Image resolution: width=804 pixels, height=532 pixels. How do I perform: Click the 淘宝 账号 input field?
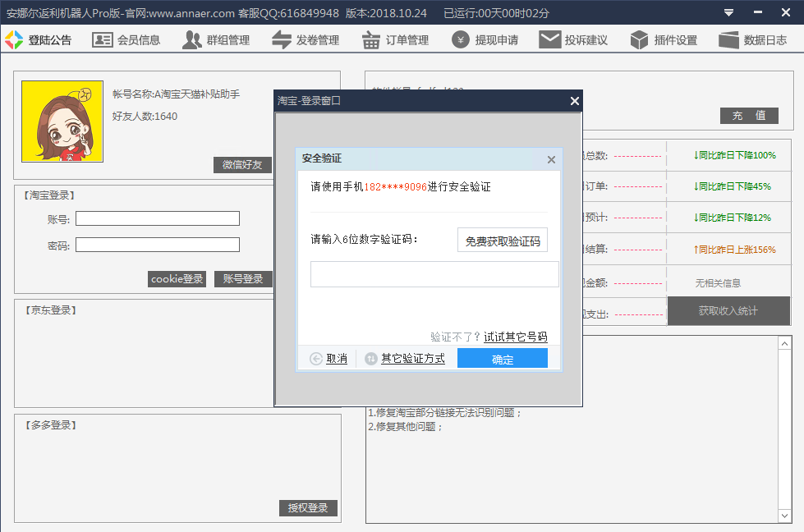tap(158, 219)
